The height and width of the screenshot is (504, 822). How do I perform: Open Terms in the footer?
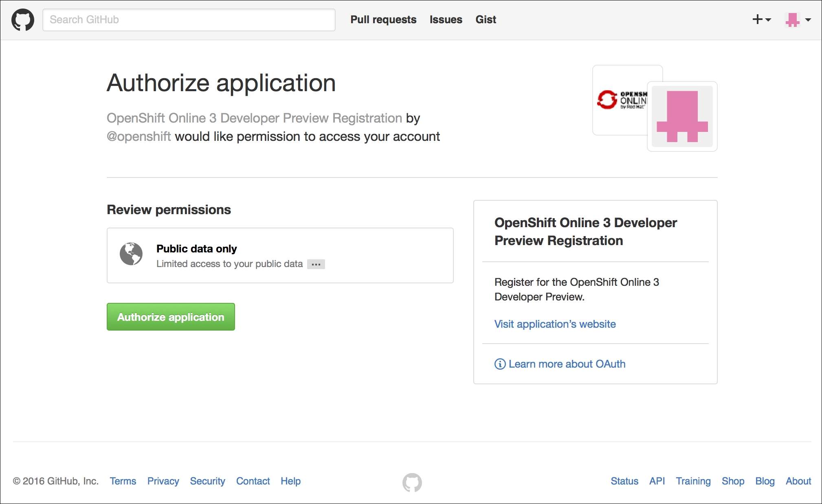click(x=123, y=481)
